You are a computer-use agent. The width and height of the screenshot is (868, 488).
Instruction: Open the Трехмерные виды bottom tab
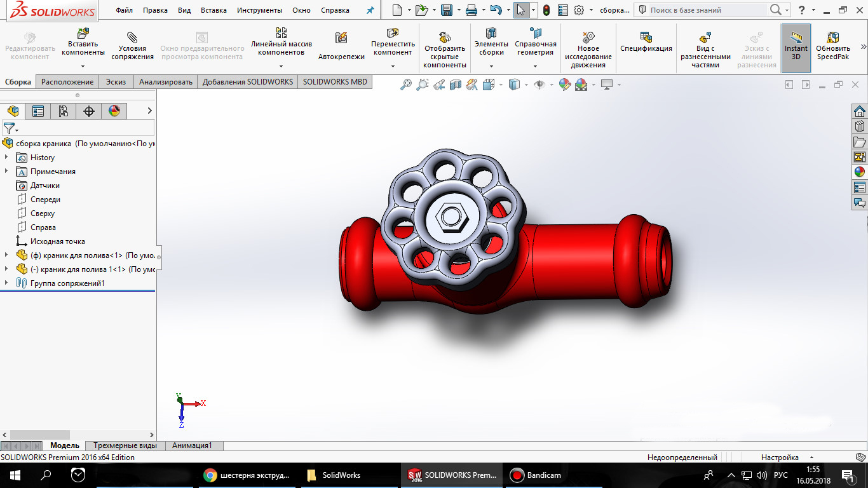(125, 446)
